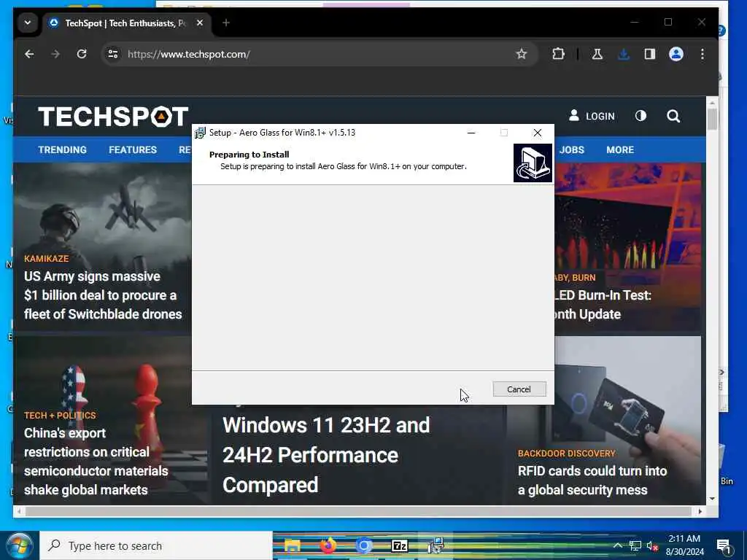Launch Firefox from the taskbar
Viewport: 747px width, 560px height.
coord(328,545)
